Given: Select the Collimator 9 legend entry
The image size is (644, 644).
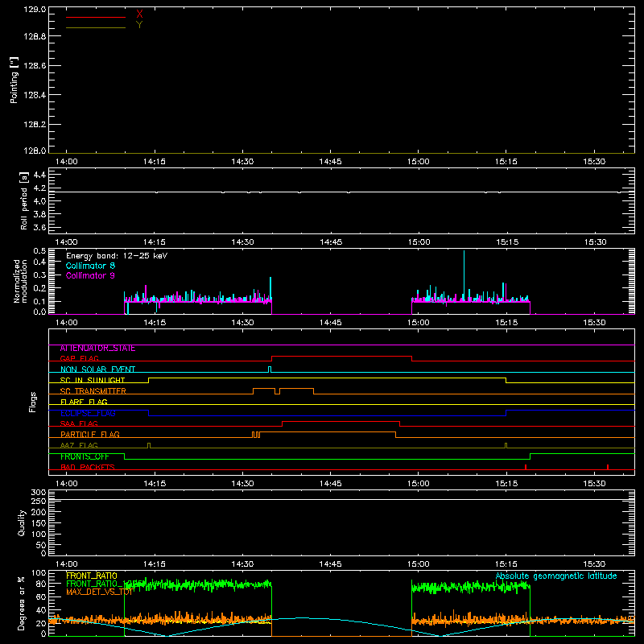Looking at the screenshot, I should click(90, 275).
